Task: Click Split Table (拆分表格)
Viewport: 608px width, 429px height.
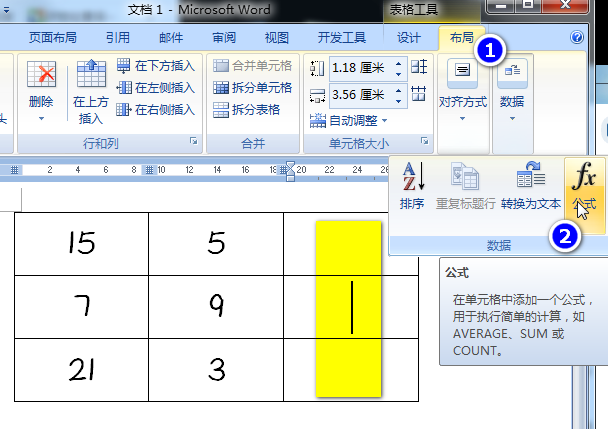Action: [247, 110]
